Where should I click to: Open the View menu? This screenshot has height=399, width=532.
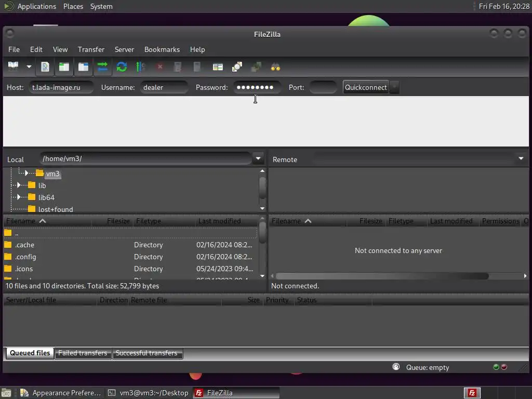[x=60, y=49]
